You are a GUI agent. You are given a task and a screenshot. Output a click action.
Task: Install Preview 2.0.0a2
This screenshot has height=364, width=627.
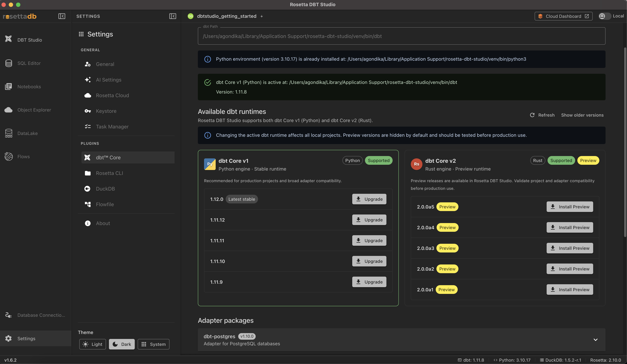tap(570, 269)
